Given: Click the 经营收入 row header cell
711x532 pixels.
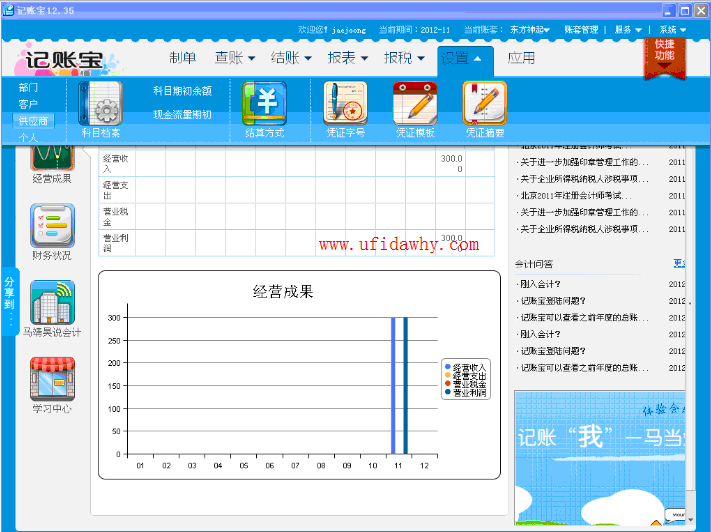Looking at the screenshot, I should (x=117, y=163).
